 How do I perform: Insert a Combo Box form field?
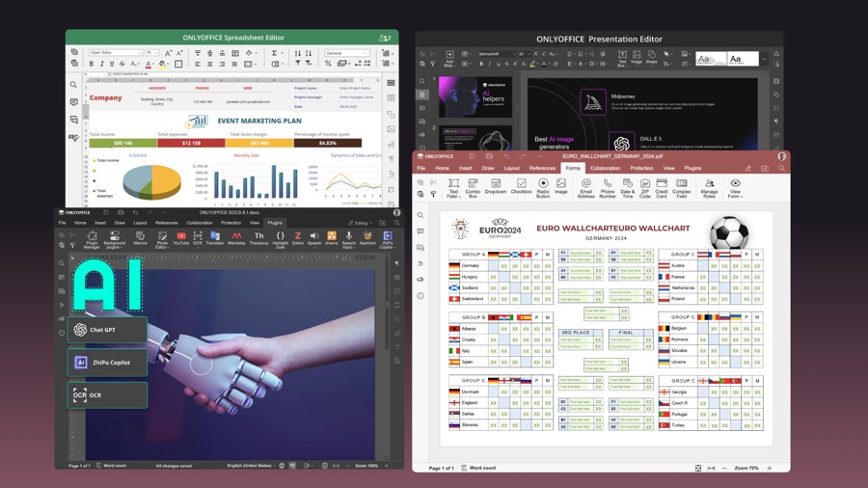click(x=473, y=188)
